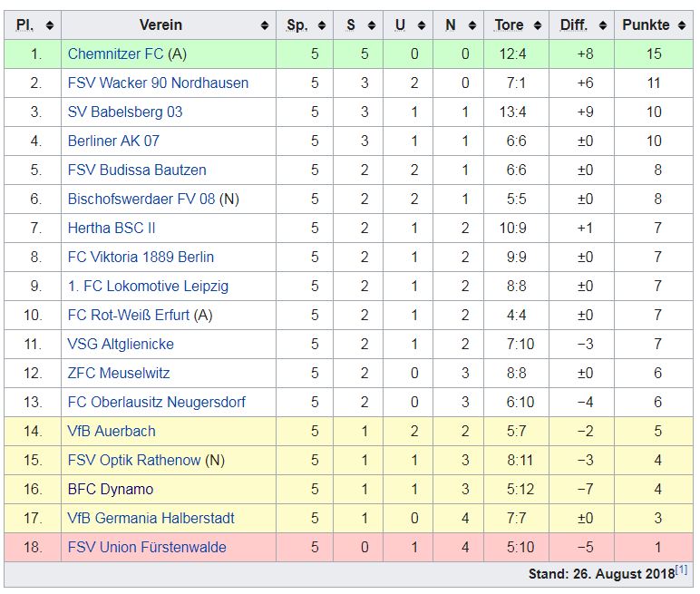
Task: Sort by Verein column sort arrows
Action: click(265, 25)
